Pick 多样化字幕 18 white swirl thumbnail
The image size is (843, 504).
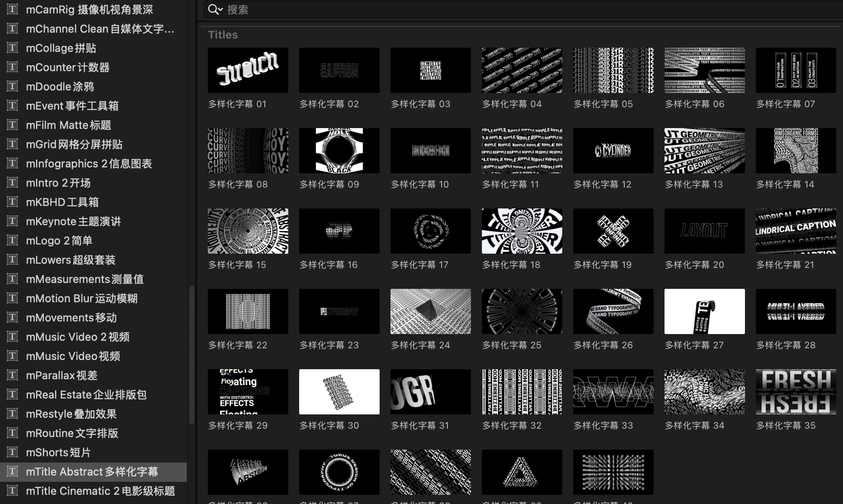pos(522,231)
